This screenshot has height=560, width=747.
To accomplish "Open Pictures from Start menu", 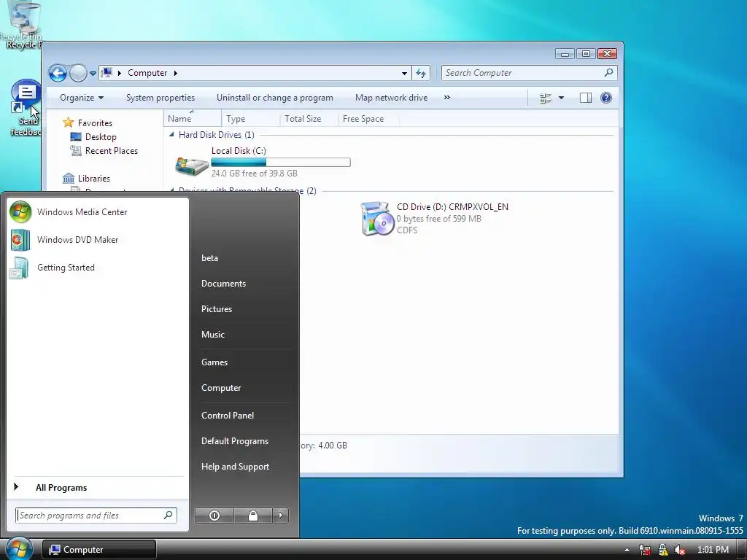I will click(216, 308).
